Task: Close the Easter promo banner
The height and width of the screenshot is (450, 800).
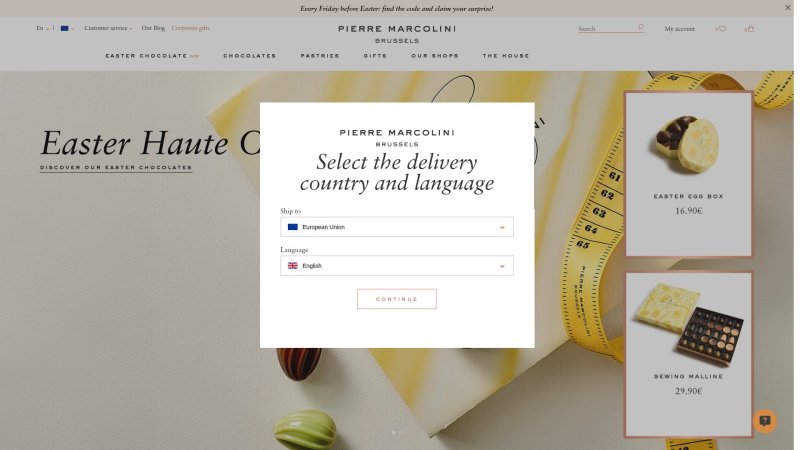Action: pyautogui.click(x=788, y=8)
